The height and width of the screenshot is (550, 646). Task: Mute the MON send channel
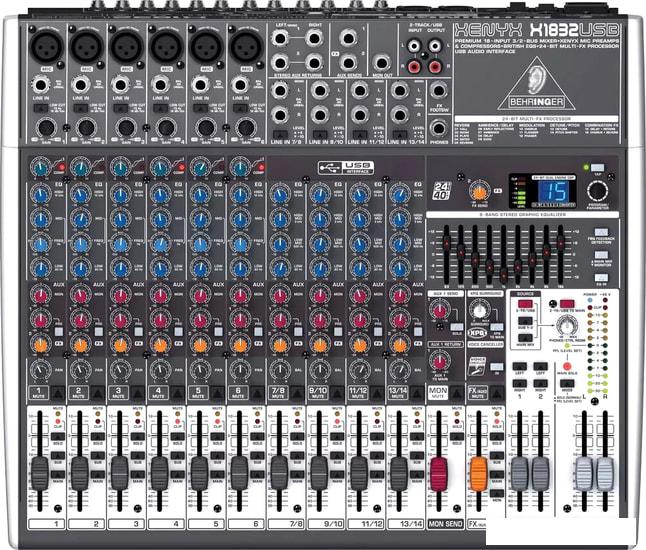click(x=437, y=393)
